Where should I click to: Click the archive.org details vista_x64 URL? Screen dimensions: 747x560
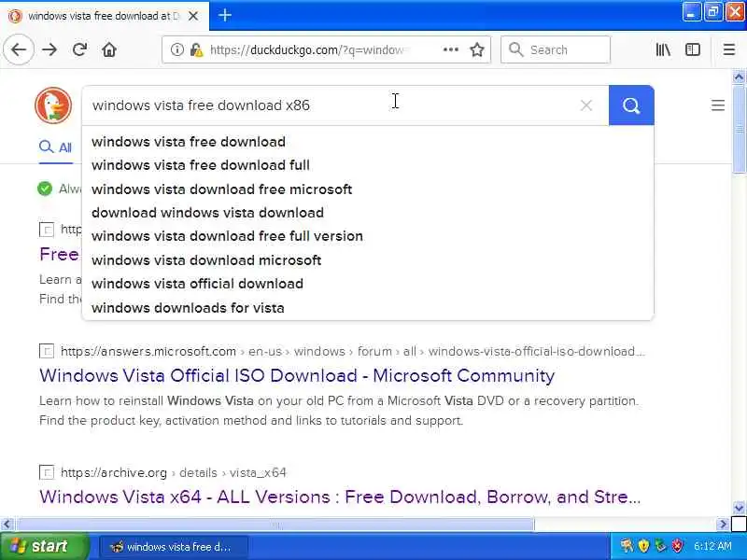174,472
